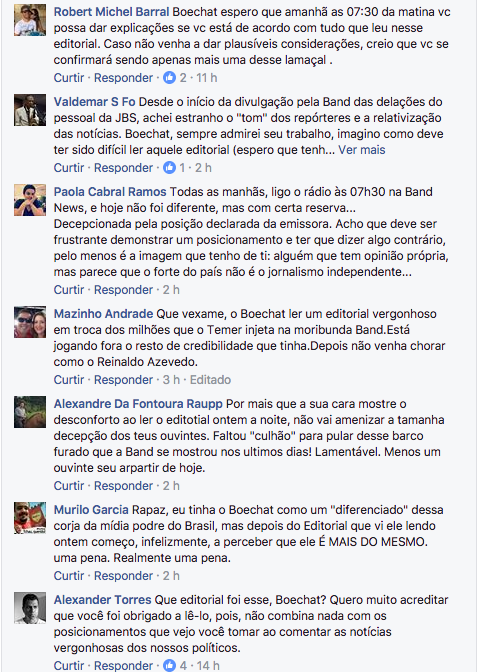477x672 pixels.
Task: Like Paola Cabral Ramos's comment via Curtir
Action: 69,290
